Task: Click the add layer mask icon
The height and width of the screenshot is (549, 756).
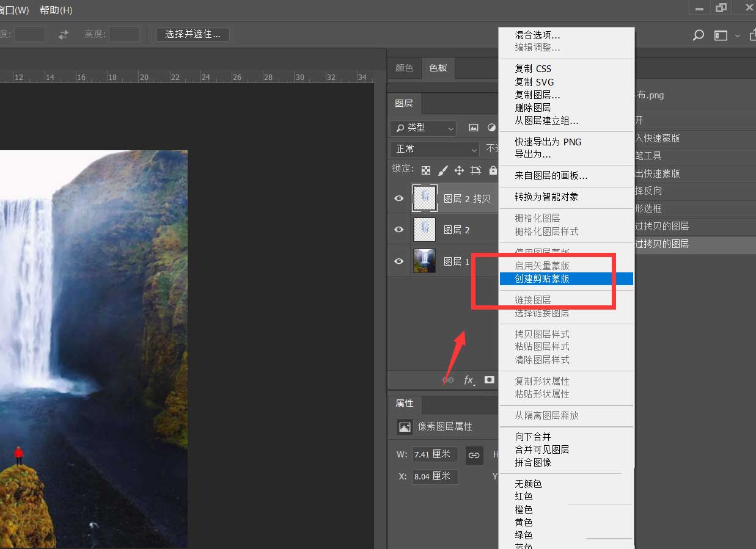Action: point(489,379)
